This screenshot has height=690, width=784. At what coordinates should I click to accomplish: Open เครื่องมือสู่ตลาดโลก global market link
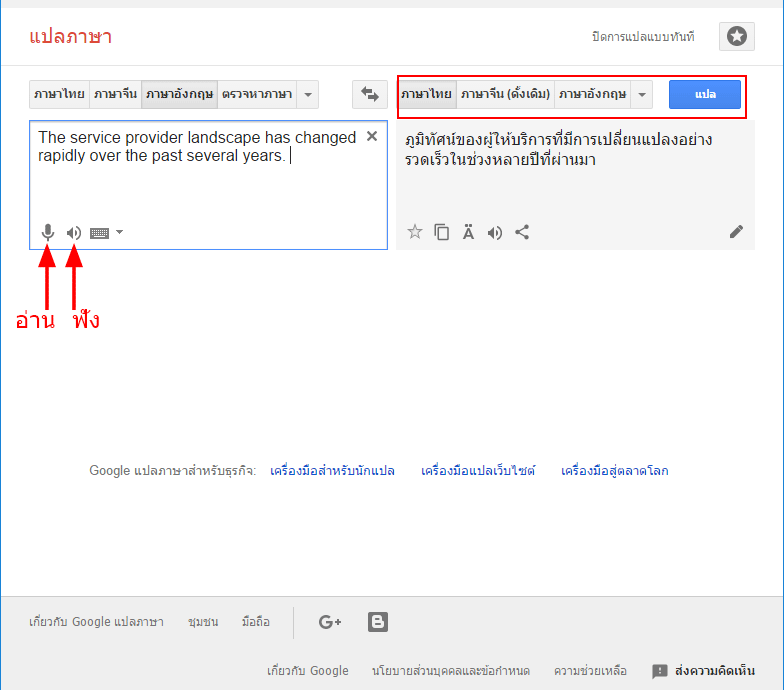pyautogui.click(x=614, y=470)
